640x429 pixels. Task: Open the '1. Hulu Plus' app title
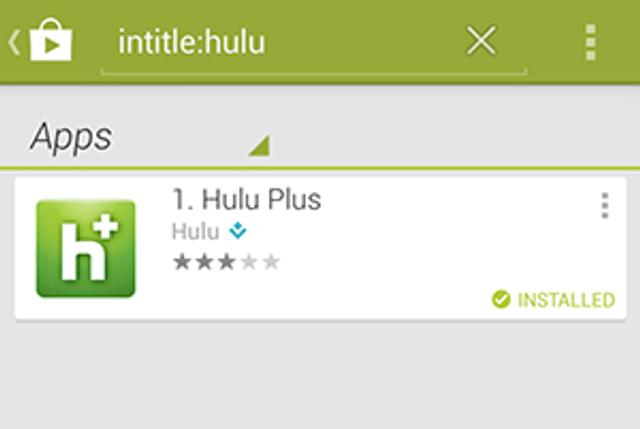[247, 200]
